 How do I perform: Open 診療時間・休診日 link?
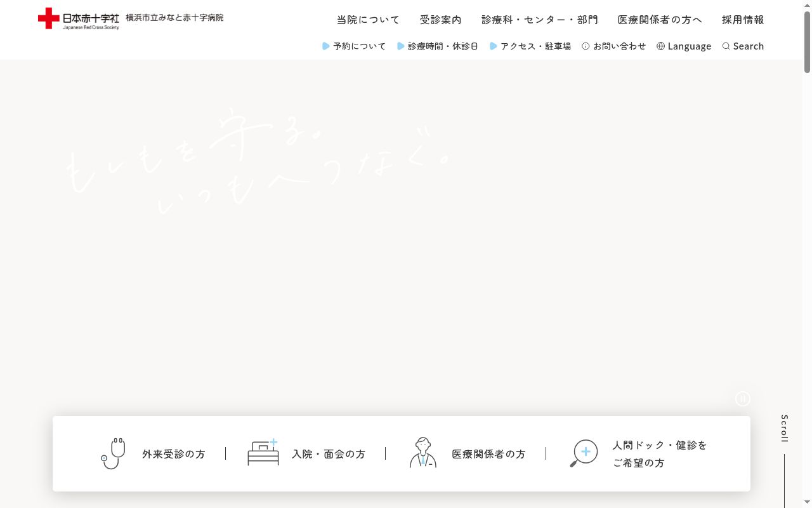(438, 46)
